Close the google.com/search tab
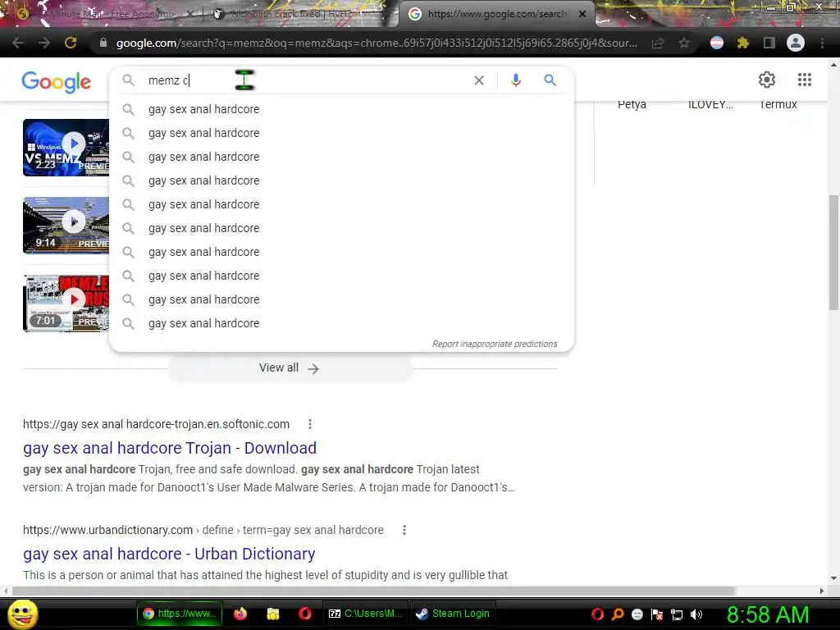The width and height of the screenshot is (840, 630). click(x=582, y=15)
